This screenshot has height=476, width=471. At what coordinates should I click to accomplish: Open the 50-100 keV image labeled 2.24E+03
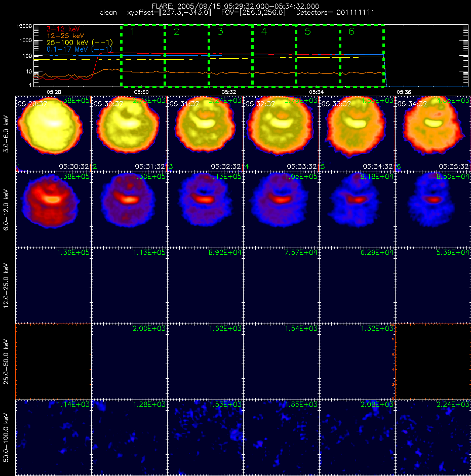433,438
